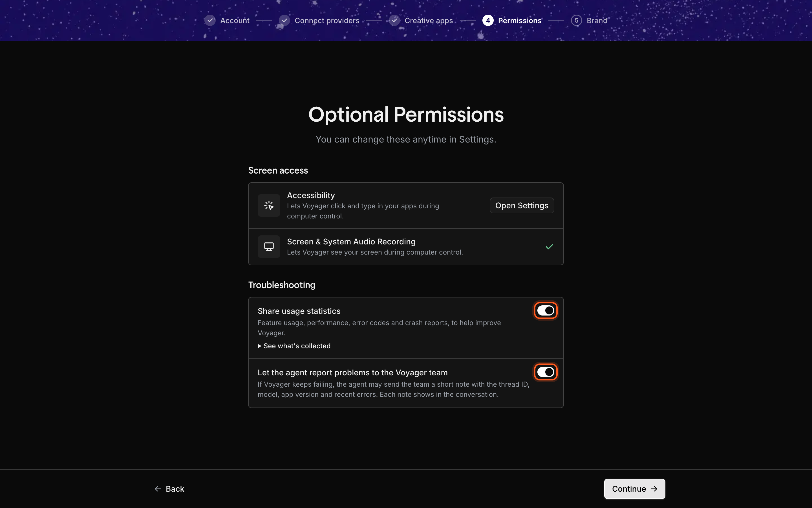
Task: Click the Account step checkmark icon
Action: (210, 21)
